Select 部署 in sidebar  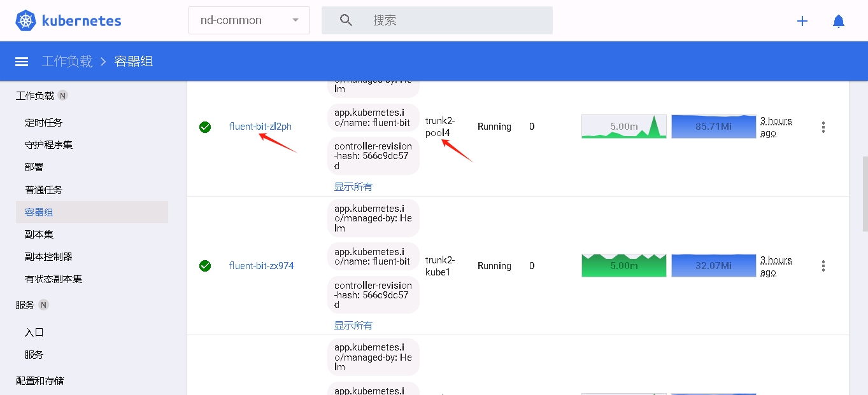click(x=34, y=167)
